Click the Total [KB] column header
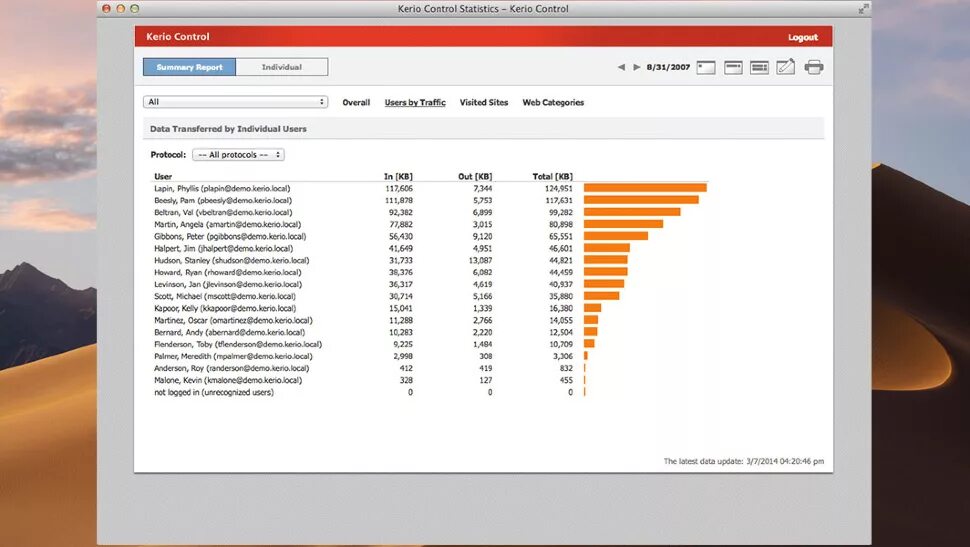 click(x=552, y=176)
